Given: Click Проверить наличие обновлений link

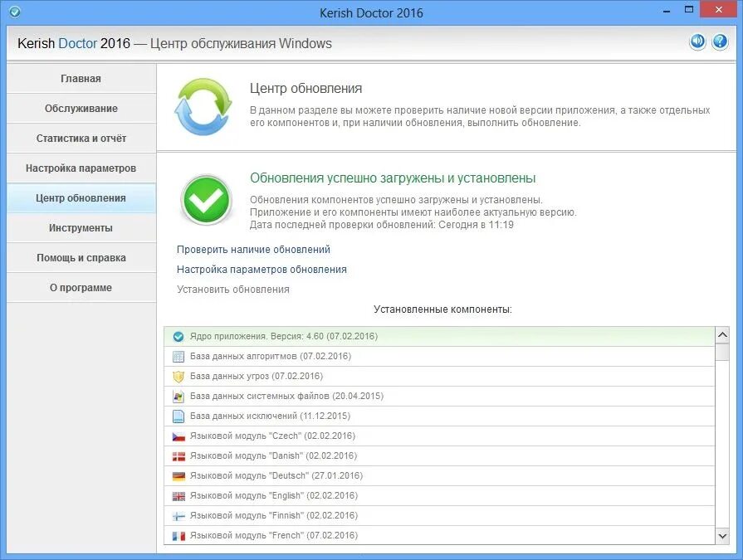Looking at the screenshot, I should pyautogui.click(x=253, y=250).
